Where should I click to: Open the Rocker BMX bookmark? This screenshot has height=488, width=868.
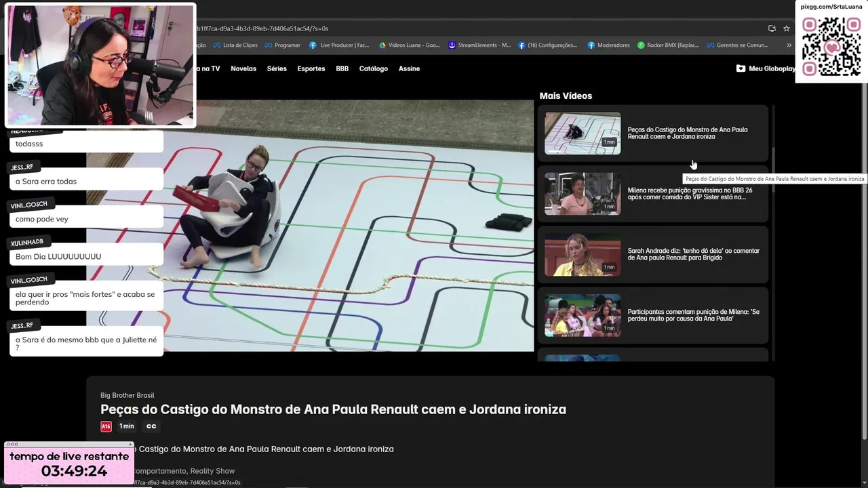tap(668, 45)
